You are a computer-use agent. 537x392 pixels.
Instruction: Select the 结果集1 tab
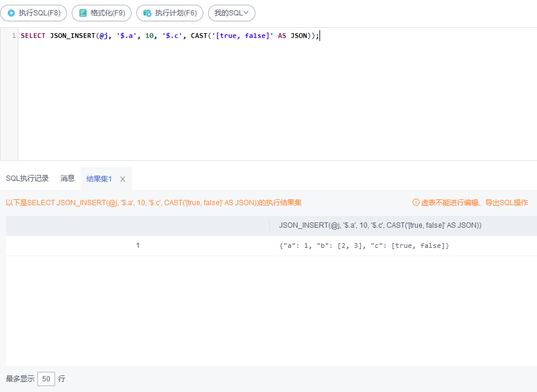coord(100,179)
